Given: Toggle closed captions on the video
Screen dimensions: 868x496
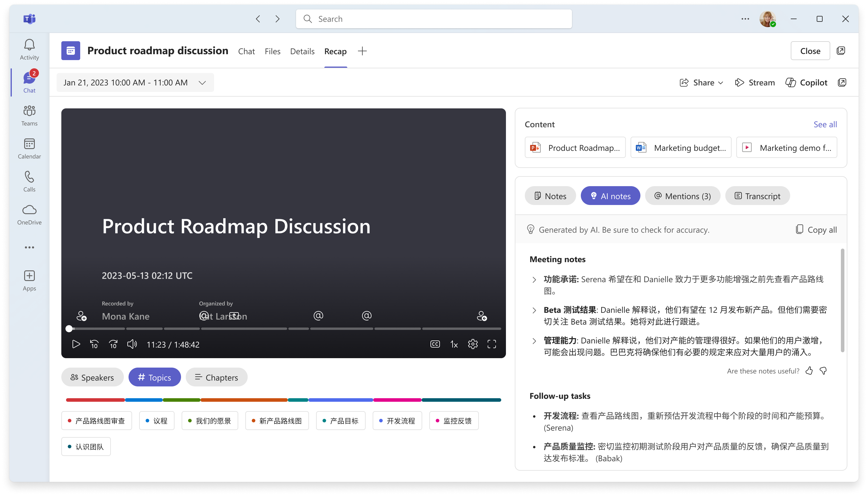Looking at the screenshot, I should [x=435, y=344].
